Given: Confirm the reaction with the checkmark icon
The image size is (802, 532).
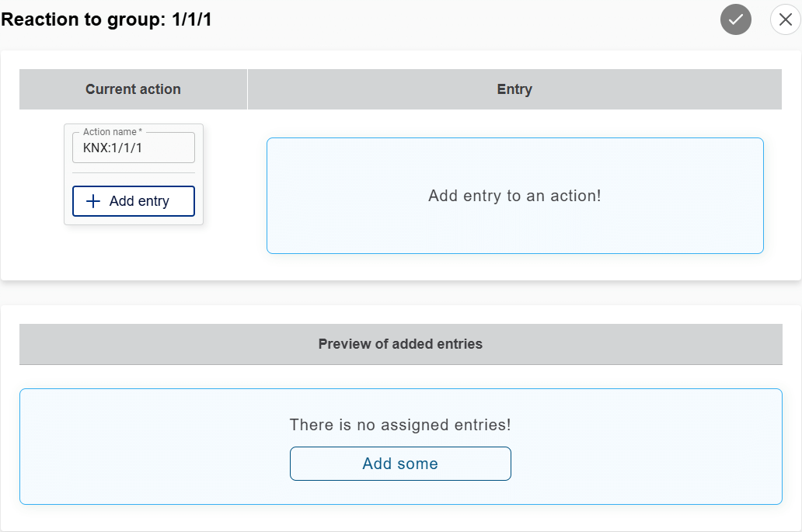Looking at the screenshot, I should (735, 19).
